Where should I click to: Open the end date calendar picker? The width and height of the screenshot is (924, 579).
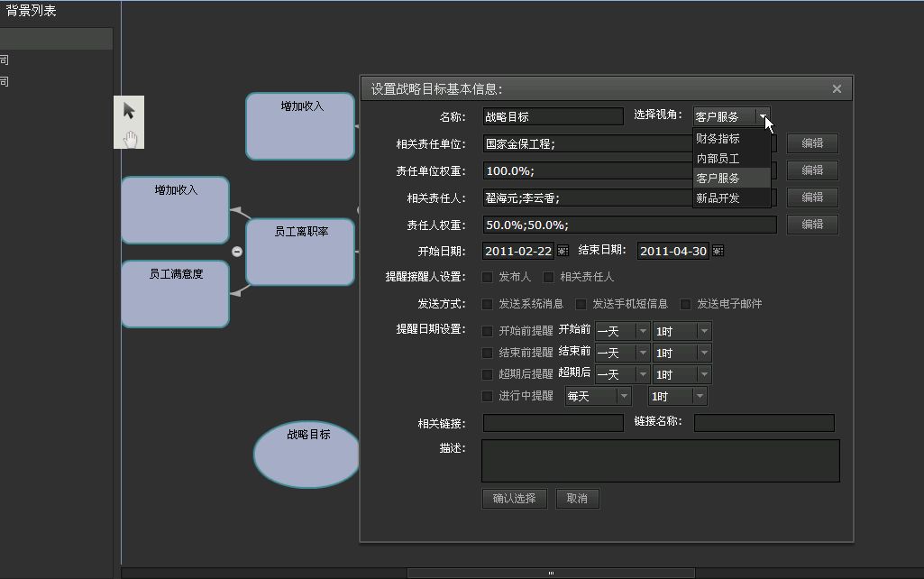pos(718,251)
